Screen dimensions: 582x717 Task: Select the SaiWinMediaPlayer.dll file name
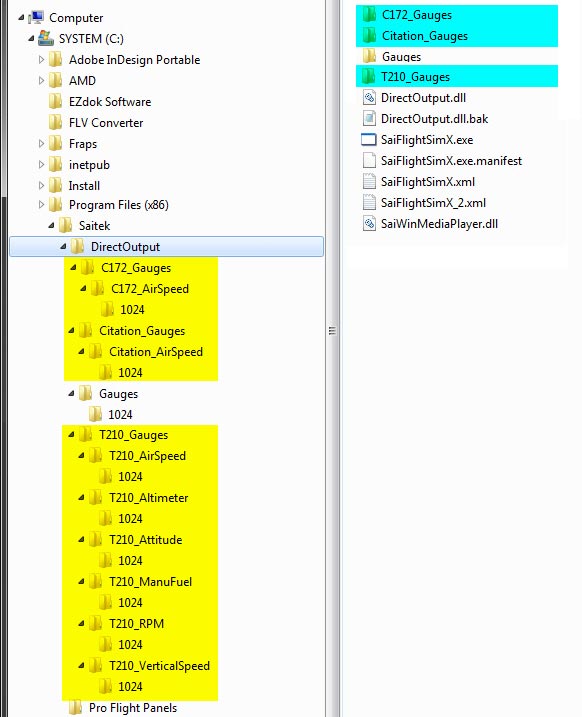440,224
